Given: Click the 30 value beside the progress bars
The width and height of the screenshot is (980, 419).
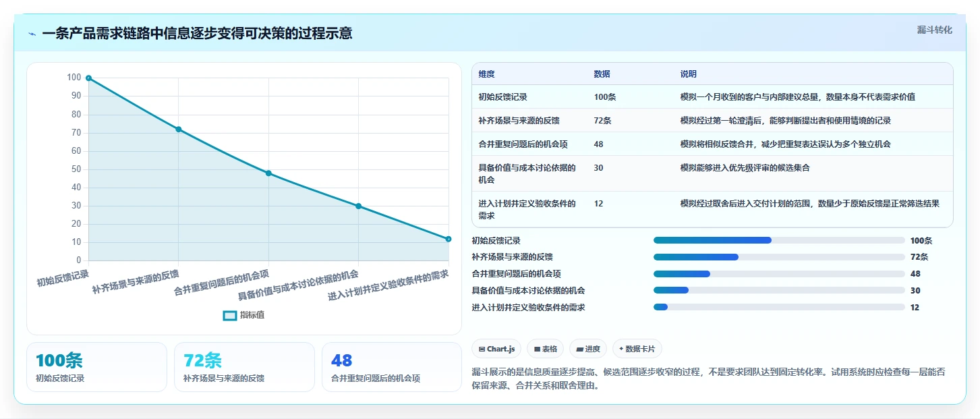Looking at the screenshot, I should tap(915, 290).
